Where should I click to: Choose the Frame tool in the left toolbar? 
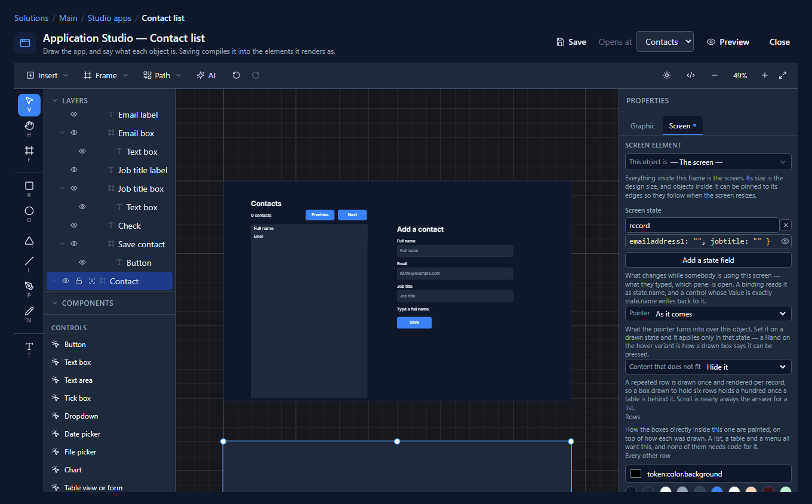coord(29,153)
